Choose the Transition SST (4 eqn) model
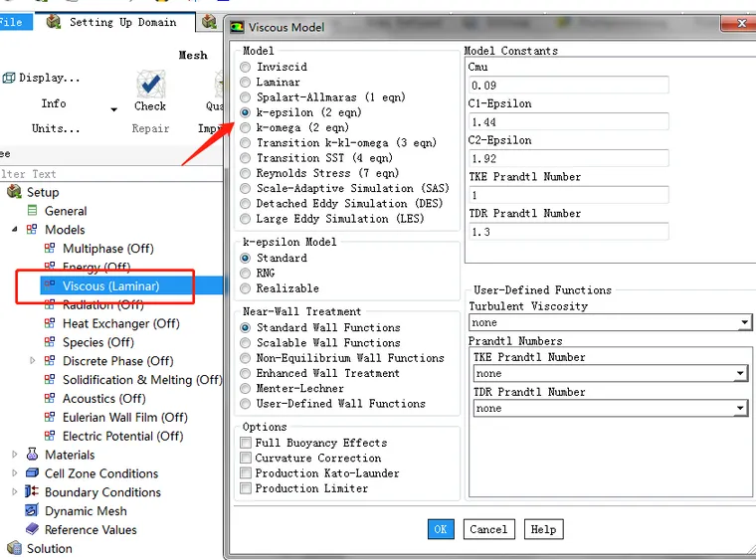This screenshot has width=756, height=560. [246, 158]
